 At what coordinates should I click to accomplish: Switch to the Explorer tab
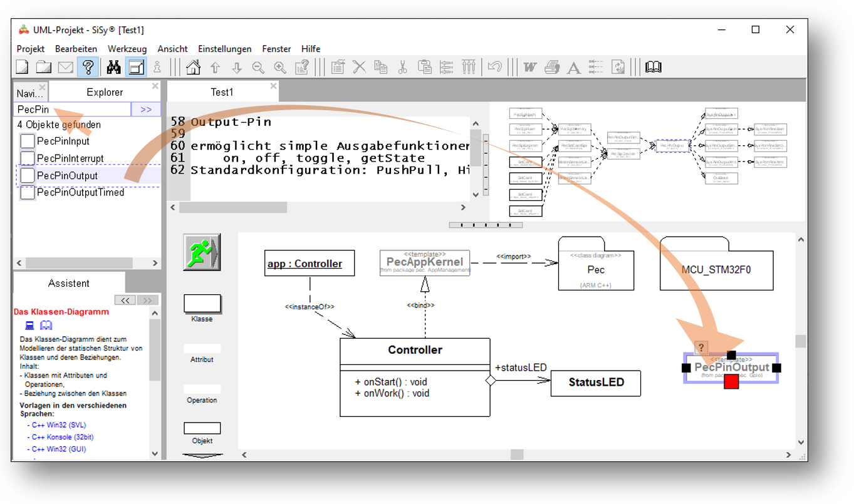click(x=105, y=92)
